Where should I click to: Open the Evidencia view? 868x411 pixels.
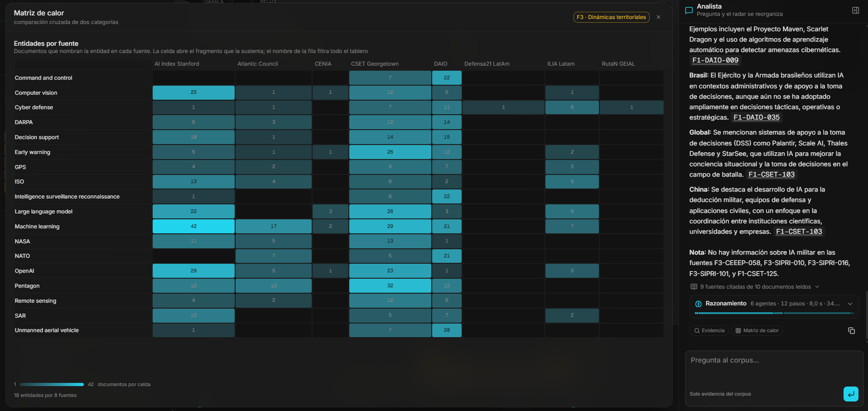pyautogui.click(x=709, y=331)
